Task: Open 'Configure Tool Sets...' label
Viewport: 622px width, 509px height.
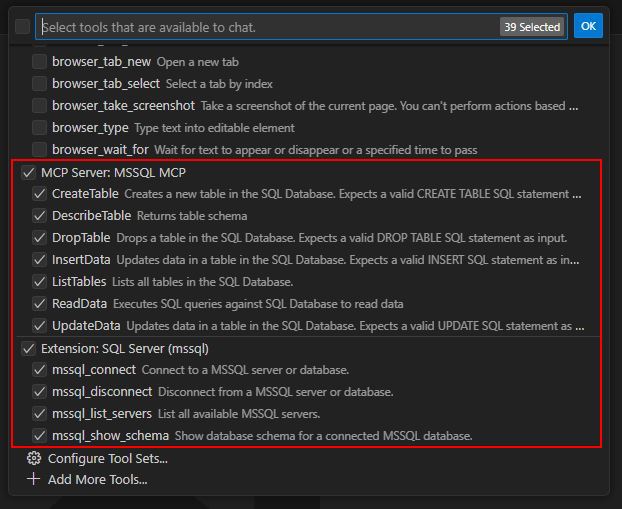Action: [x=108, y=459]
